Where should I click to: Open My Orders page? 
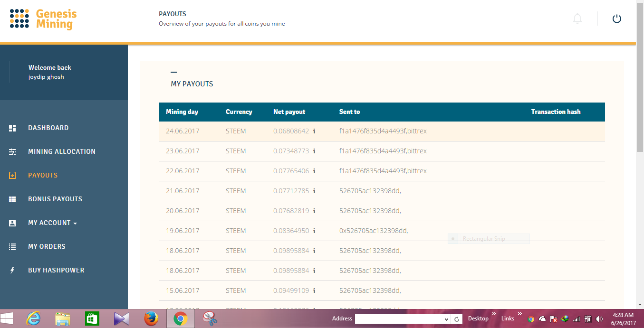point(47,246)
